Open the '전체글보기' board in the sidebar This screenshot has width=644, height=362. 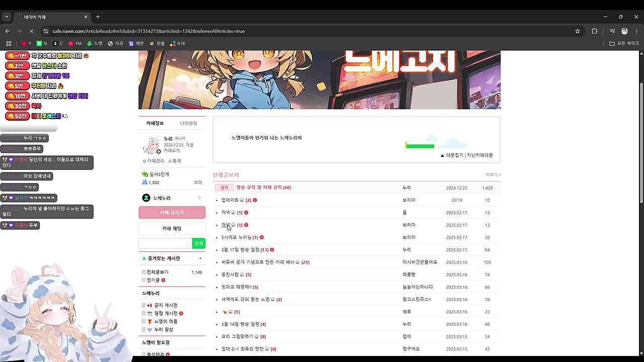click(x=157, y=272)
